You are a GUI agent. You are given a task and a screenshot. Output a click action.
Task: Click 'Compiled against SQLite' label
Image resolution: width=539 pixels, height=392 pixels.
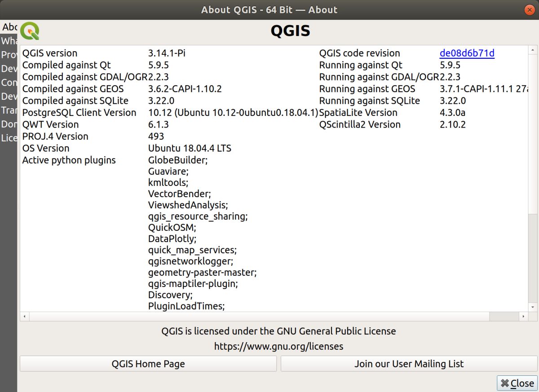pos(75,101)
